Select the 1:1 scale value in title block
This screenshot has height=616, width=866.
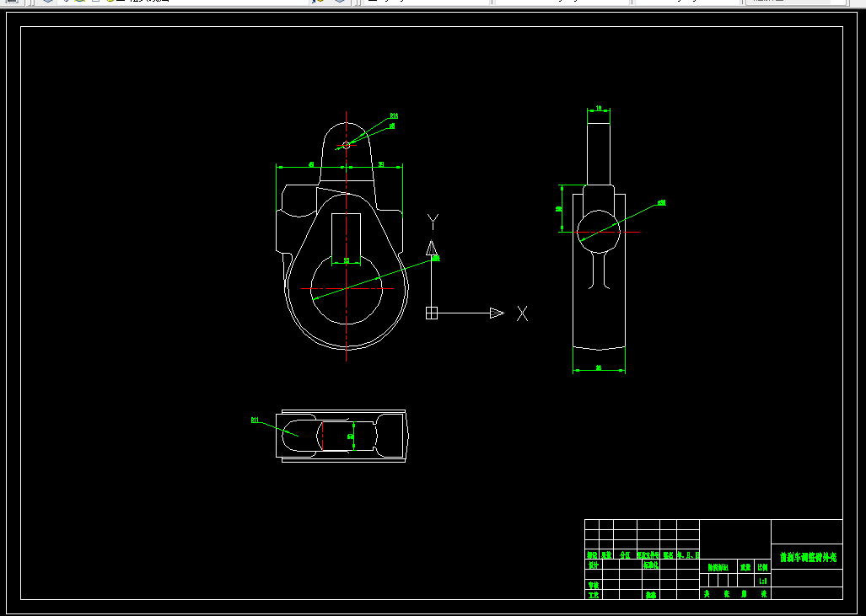pyautogui.click(x=763, y=581)
